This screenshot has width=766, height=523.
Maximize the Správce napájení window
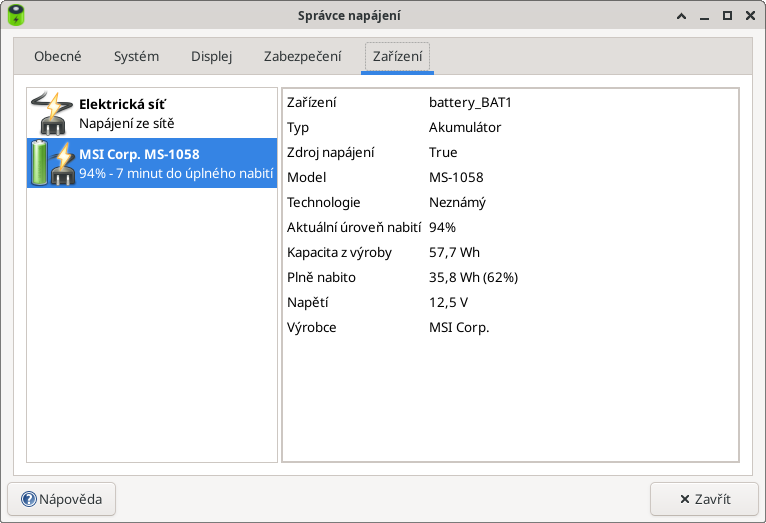click(727, 16)
